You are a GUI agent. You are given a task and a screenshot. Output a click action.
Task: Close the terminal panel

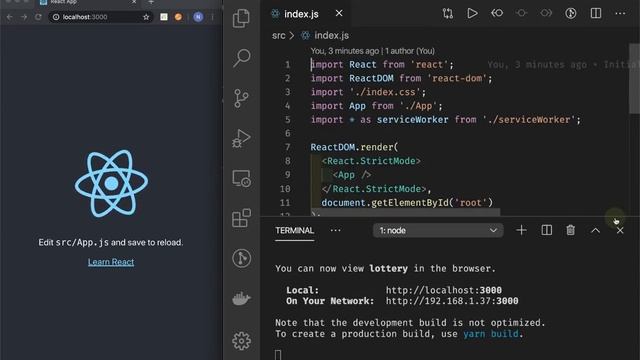[620, 231]
